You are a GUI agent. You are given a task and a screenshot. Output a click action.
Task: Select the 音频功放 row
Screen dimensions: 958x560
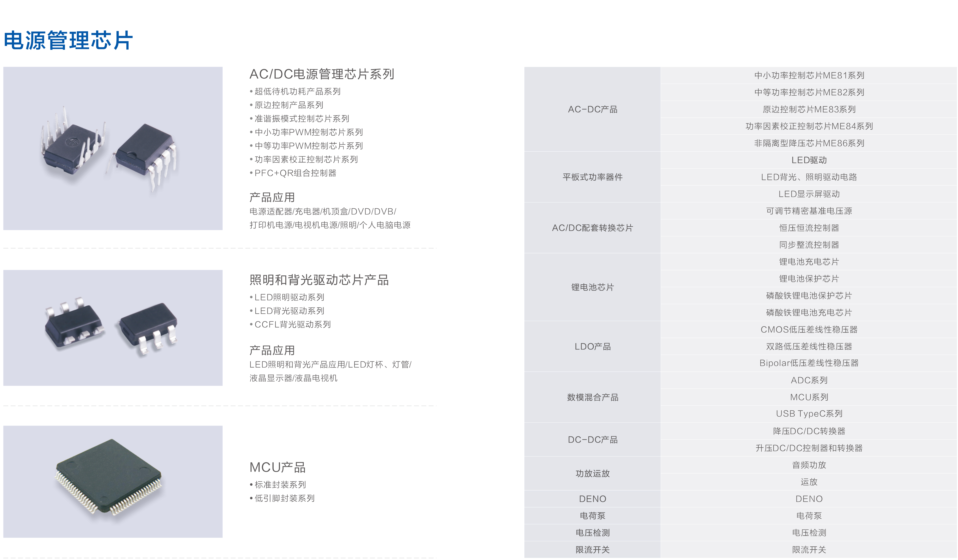809,465
